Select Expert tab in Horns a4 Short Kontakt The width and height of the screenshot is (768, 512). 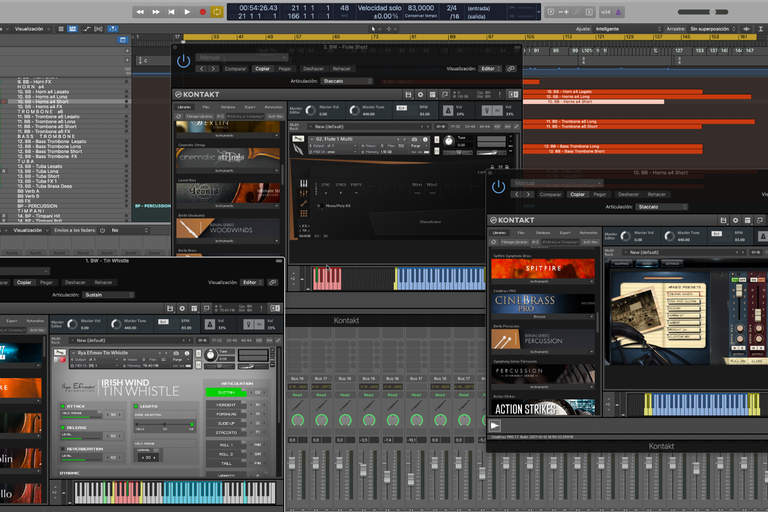coord(565,233)
